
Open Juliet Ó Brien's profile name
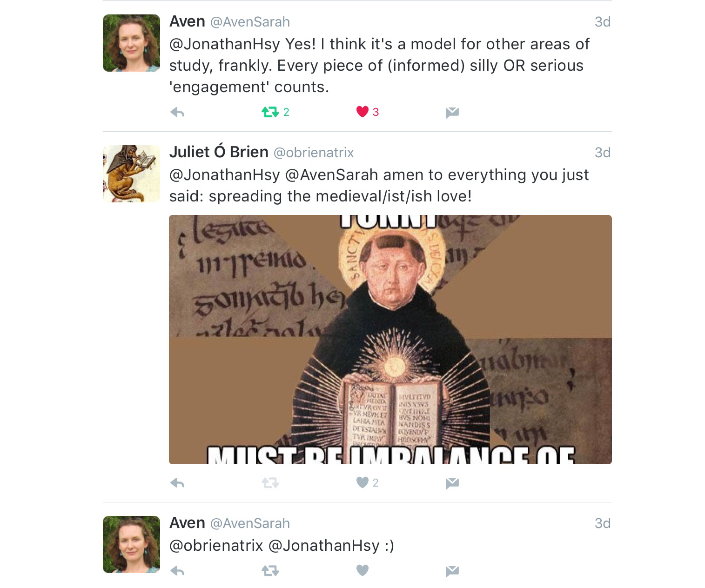tap(219, 152)
